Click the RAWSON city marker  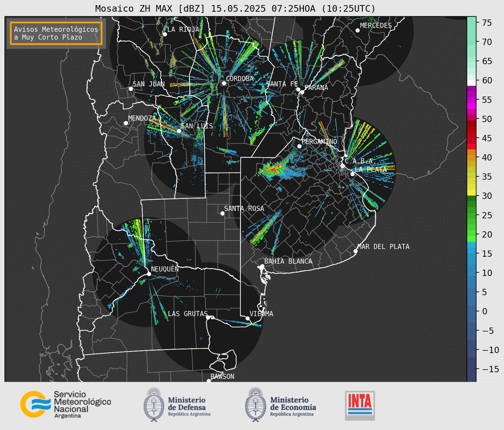[209, 381]
